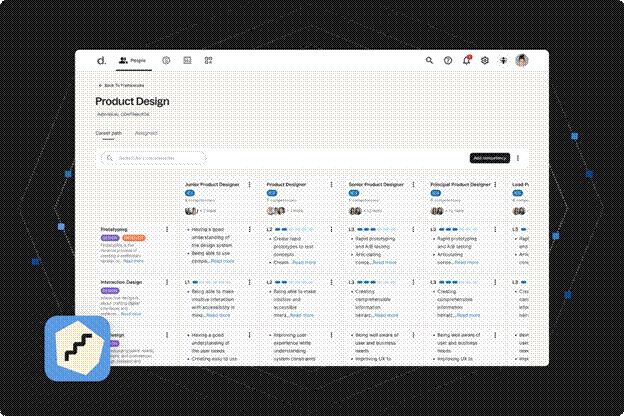Viewport: 624px width, 416px height.
Task: Click blue level badge under Junior Product Designer
Action: pos(190,193)
